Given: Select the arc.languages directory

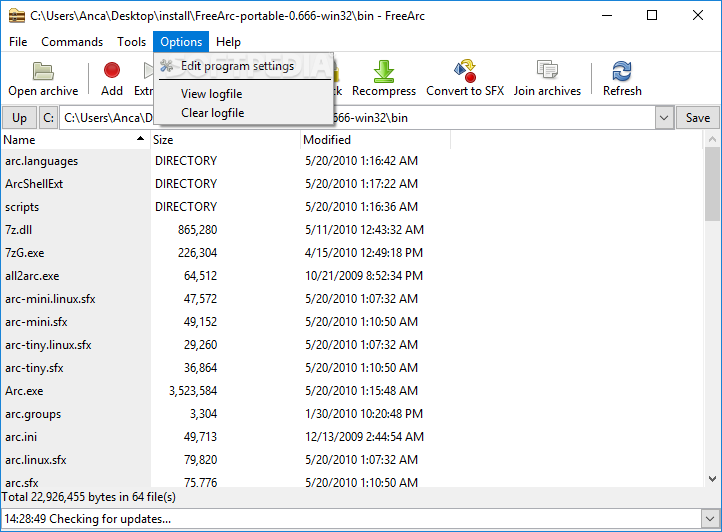Looking at the screenshot, I should pos(41,161).
